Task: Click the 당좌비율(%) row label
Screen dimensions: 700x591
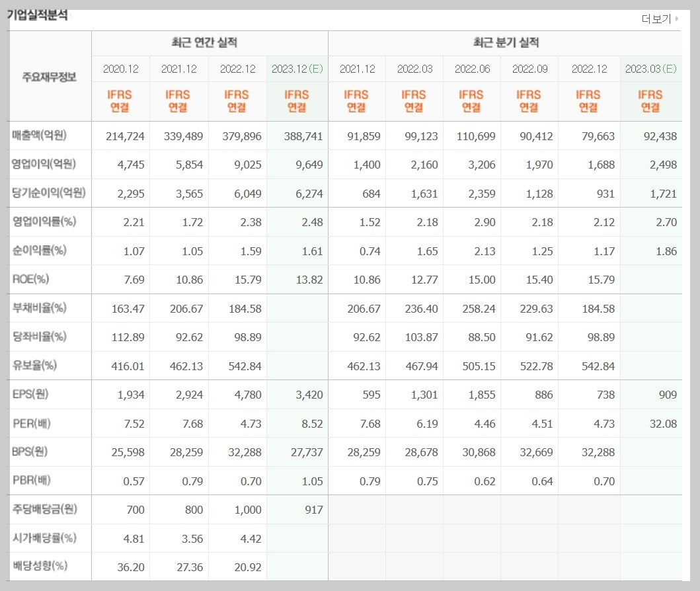Action: [x=39, y=336]
